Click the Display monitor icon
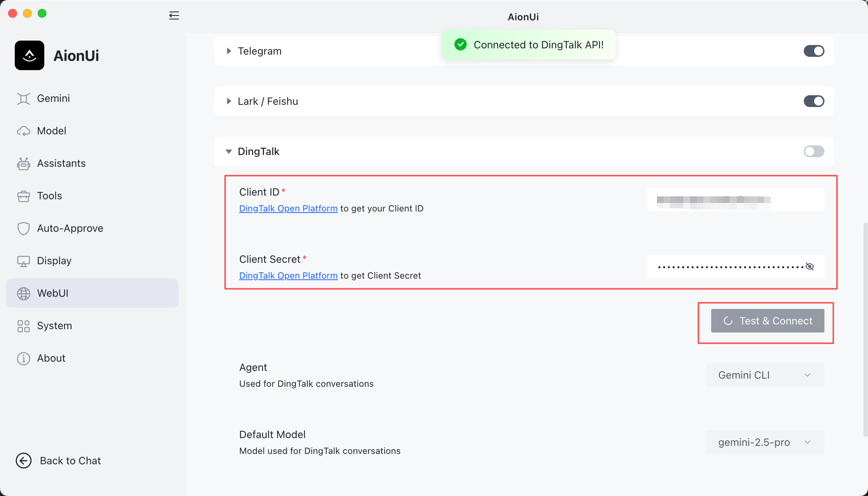This screenshot has height=496, width=868. tap(24, 261)
